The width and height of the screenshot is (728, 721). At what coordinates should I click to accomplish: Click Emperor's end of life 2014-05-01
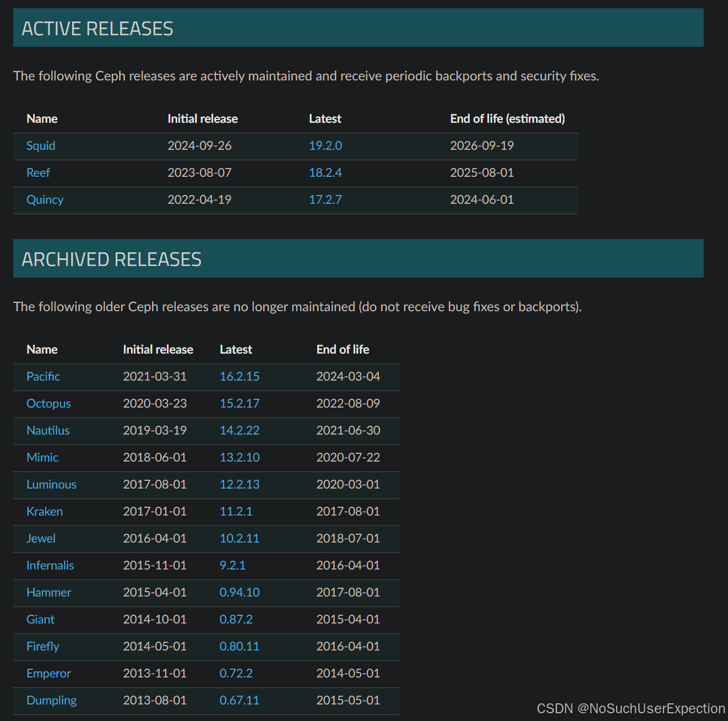coord(348,674)
